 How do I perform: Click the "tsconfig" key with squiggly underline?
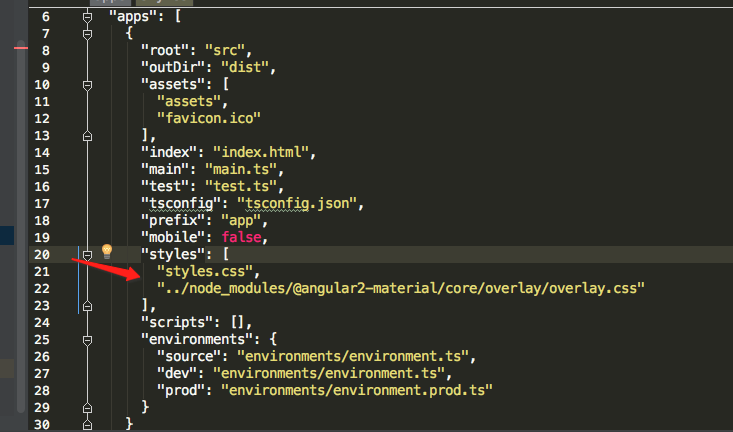181,203
